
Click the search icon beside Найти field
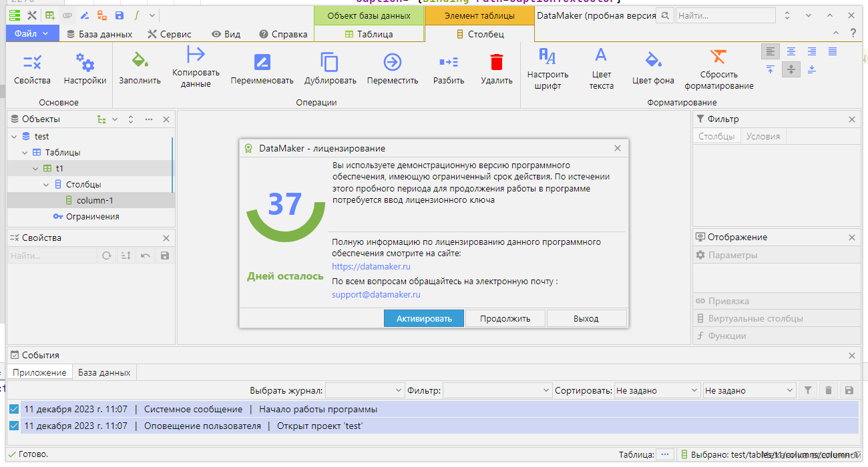click(x=664, y=15)
